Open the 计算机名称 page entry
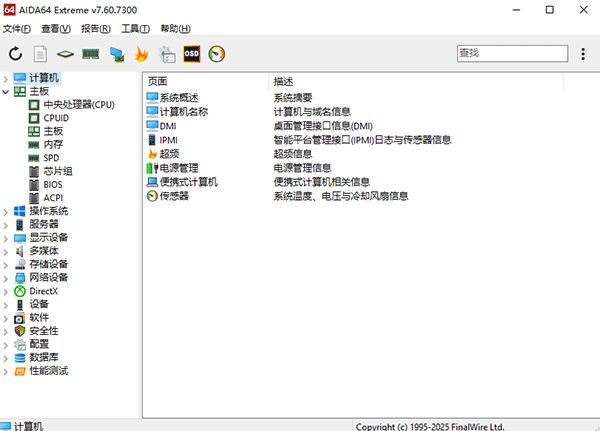The width and height of the screenshot is (600, 431). 184,112
